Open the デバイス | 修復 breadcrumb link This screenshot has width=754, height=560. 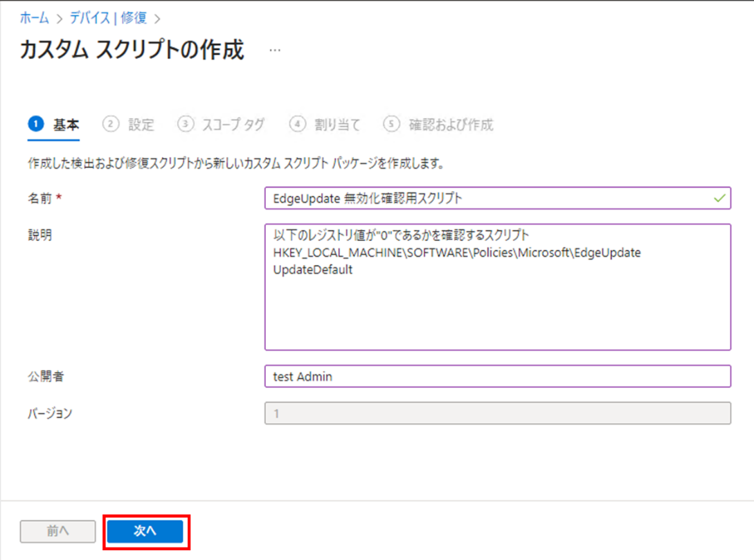tap(108, 18)
